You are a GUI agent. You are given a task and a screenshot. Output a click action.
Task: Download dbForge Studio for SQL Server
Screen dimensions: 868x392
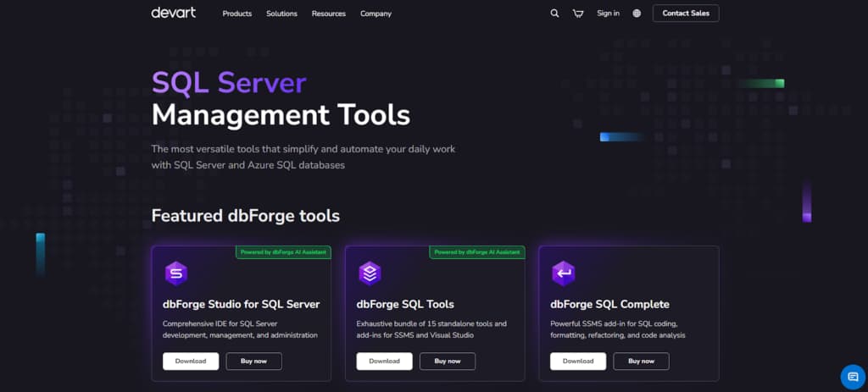[191, 361]
